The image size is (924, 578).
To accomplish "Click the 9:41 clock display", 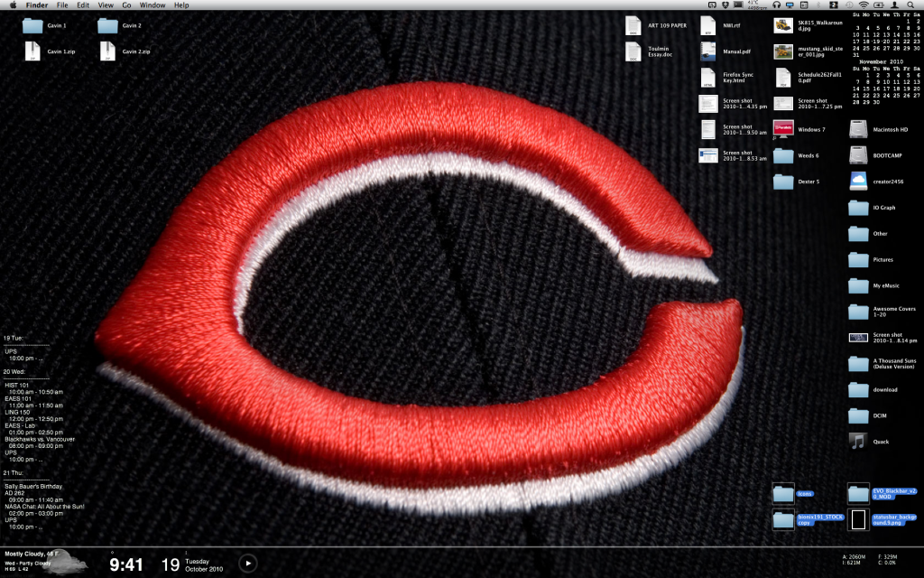I will pyautogui.click(x=126, y=565).
